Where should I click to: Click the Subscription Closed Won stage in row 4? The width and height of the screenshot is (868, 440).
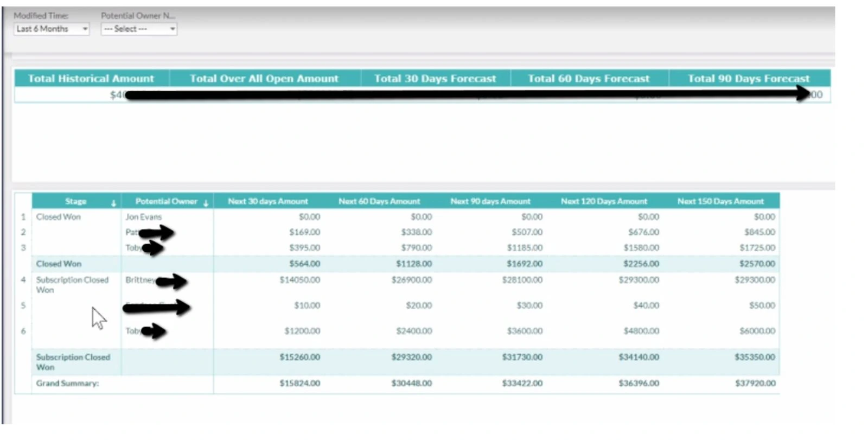(72, 285)
